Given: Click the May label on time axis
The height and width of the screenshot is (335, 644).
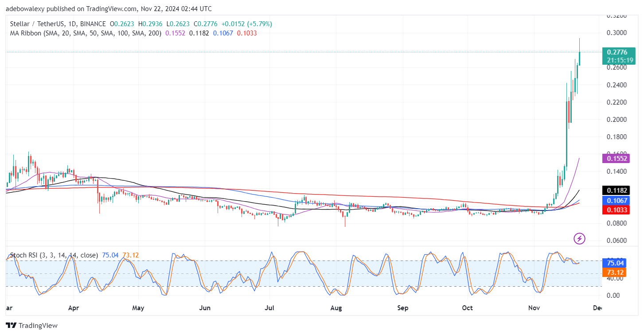Looking at the screenshot, I should click(x=138, y=308).
